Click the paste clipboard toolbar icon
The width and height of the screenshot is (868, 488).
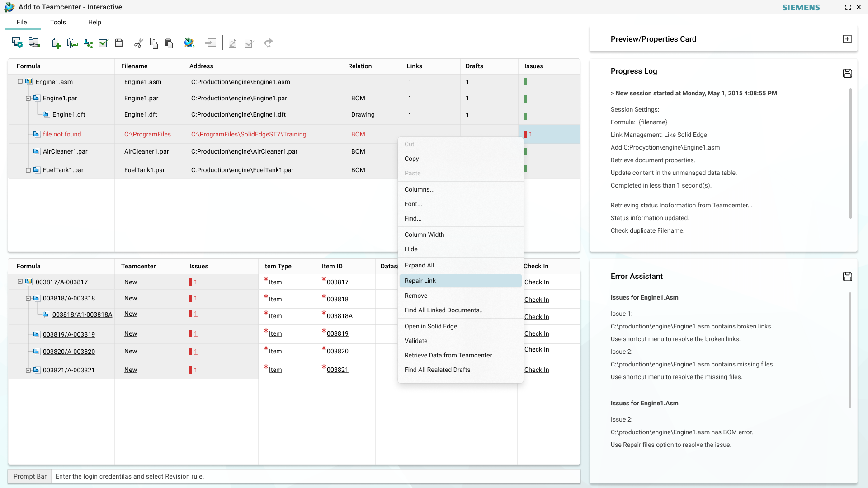[169, 43]
